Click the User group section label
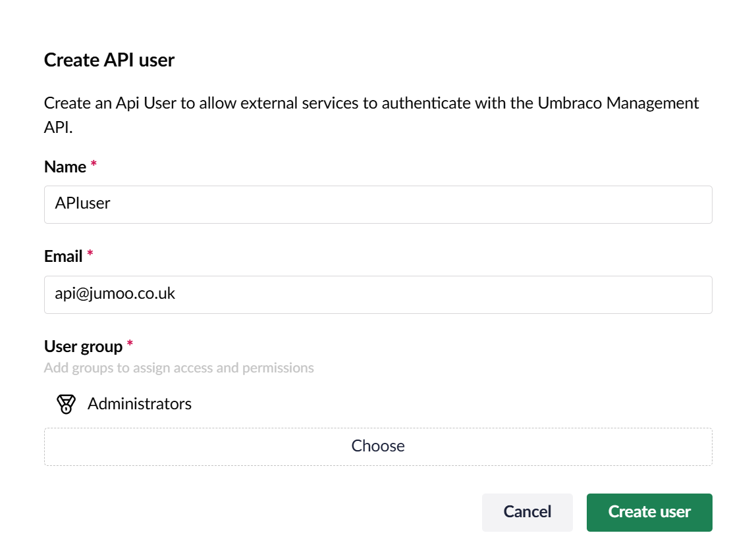756x560 pixels. (84, 345)
